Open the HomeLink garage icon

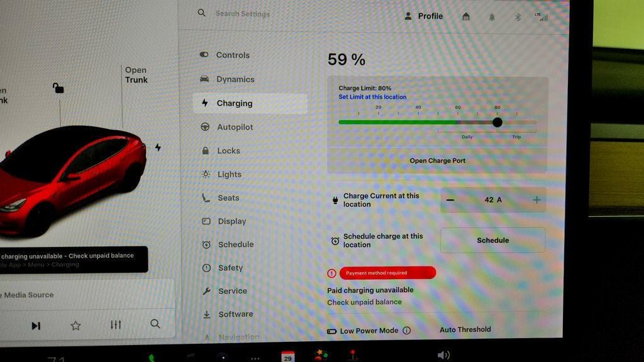coord(466,16)
